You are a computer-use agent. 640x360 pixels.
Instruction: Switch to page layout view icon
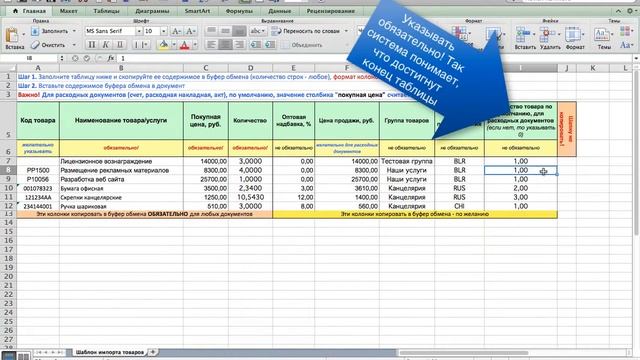click(23, 356)
